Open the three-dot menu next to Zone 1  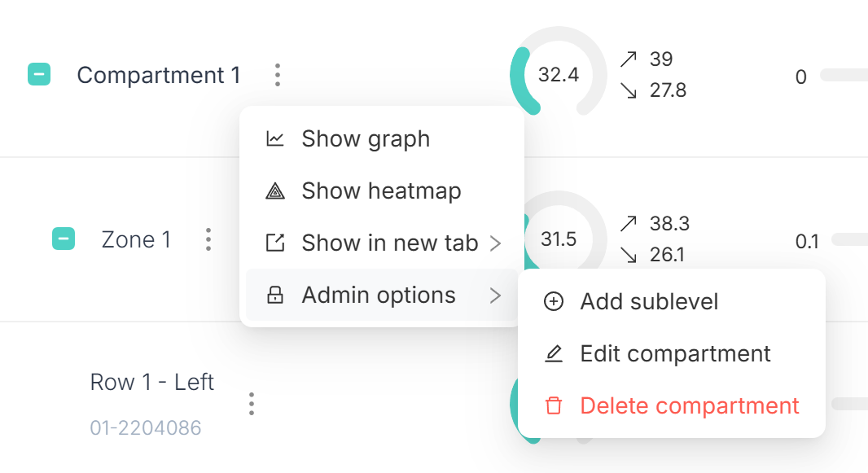(208, 239)
